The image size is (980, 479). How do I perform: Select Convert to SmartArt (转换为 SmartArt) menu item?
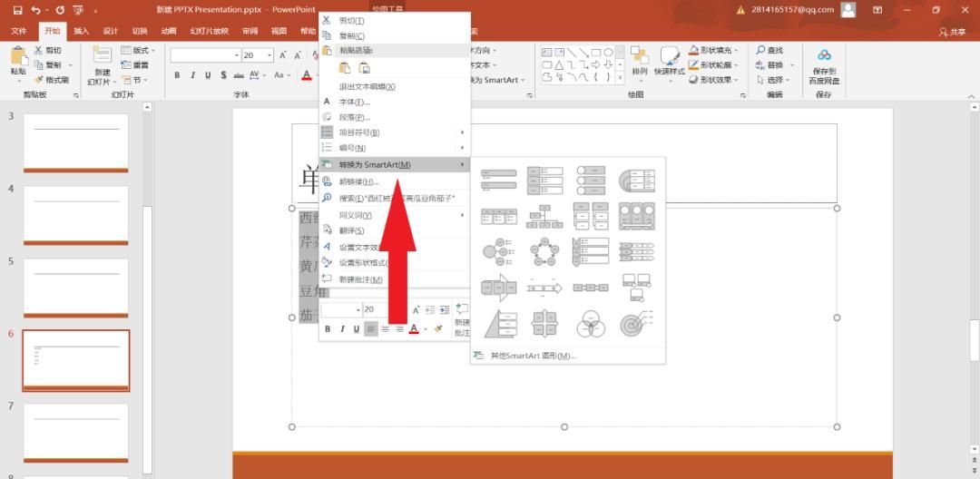tap(395, 164)
